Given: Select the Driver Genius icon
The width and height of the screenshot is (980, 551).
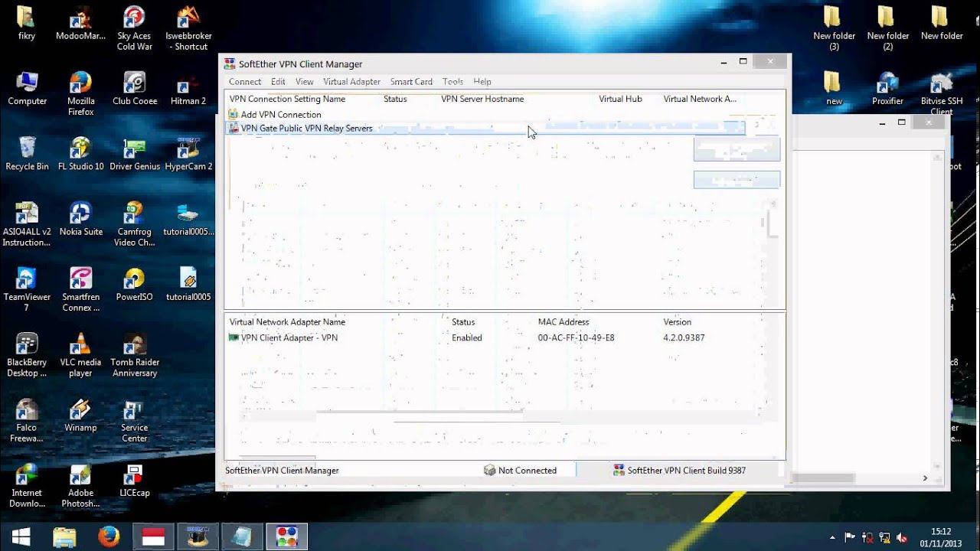Looking at the screenshot, I should pos(135,154).
